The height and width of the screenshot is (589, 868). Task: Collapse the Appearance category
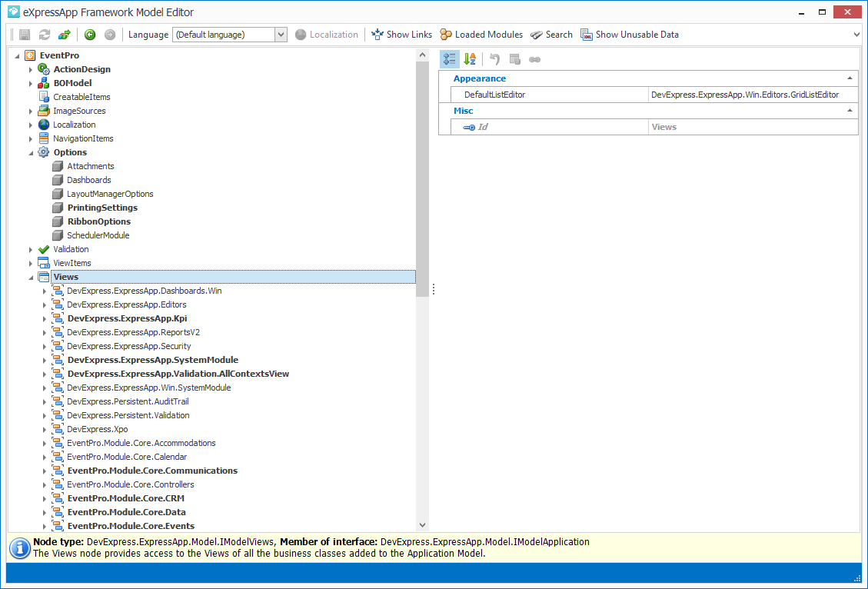pyautogui.click(x=850, y=78)
